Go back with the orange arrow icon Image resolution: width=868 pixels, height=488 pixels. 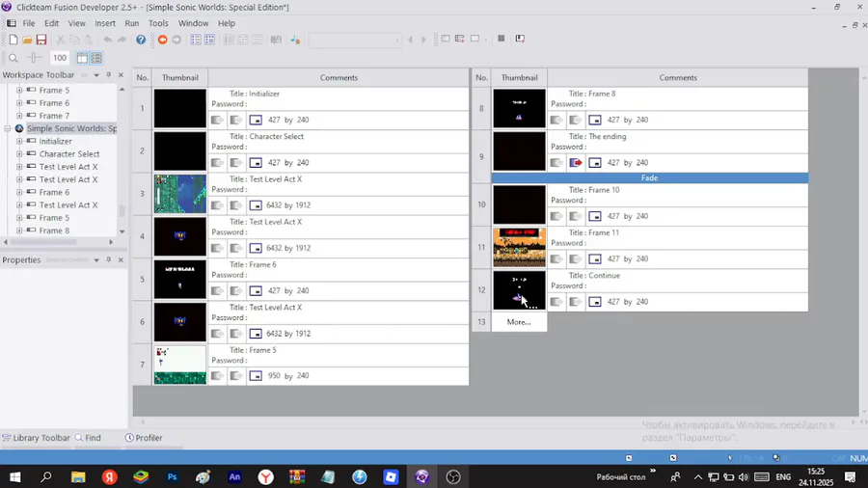[162, 40]
